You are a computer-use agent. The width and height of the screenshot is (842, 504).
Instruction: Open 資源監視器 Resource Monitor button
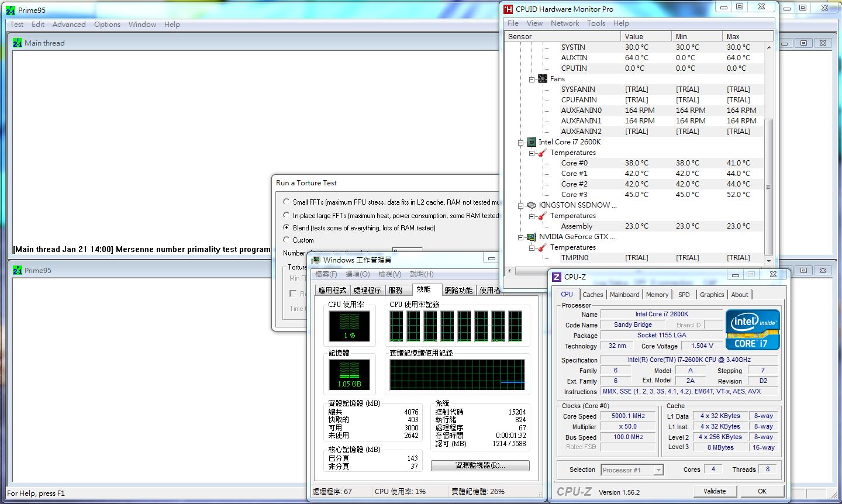[x=480, y=465]
